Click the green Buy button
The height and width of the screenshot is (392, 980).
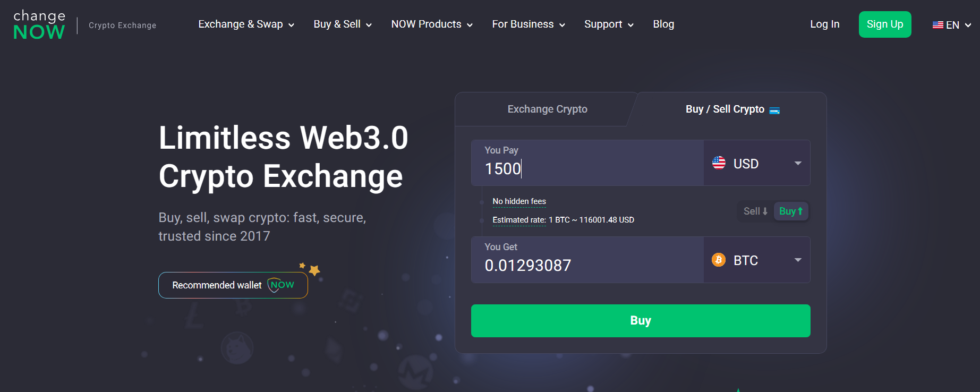(x=641, y=321)
